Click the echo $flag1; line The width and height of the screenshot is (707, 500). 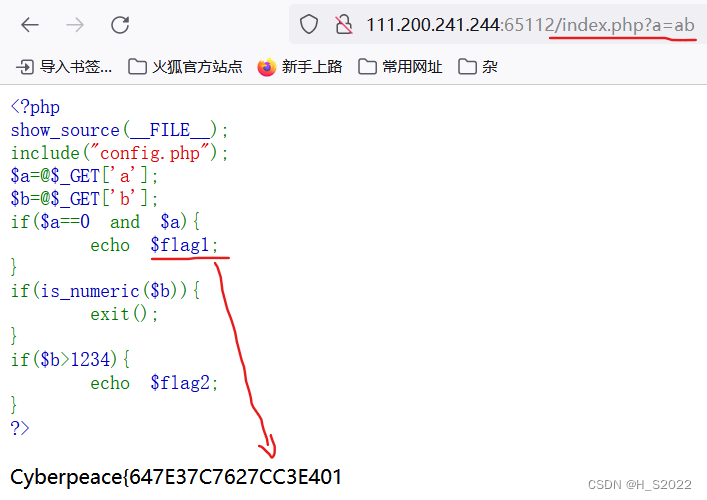(154, 245)
